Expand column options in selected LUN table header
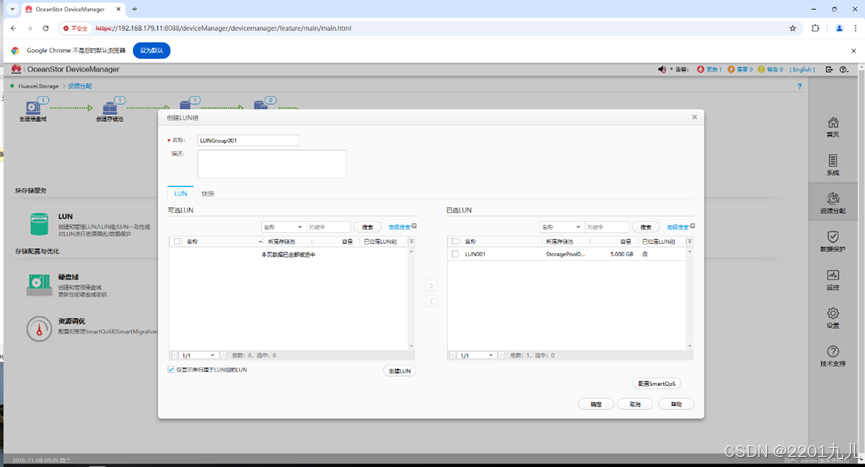Screen dimensions: 865x467 click(689, 241)
